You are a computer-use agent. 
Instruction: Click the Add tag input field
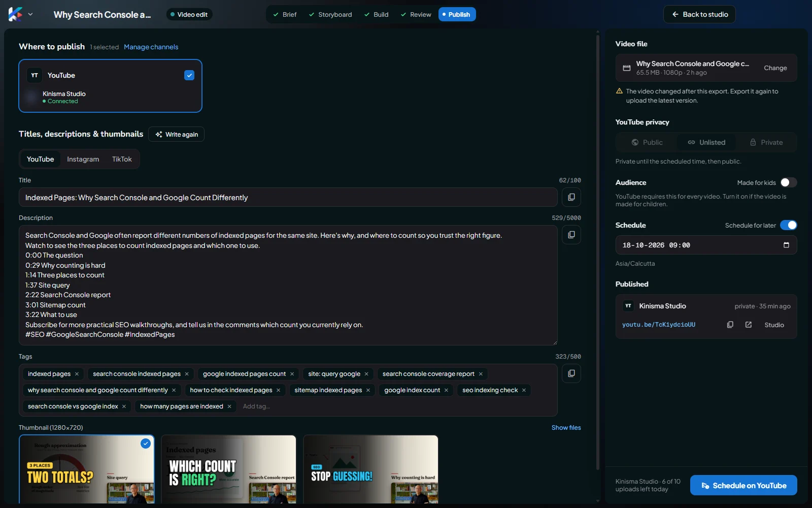(256, 406)
